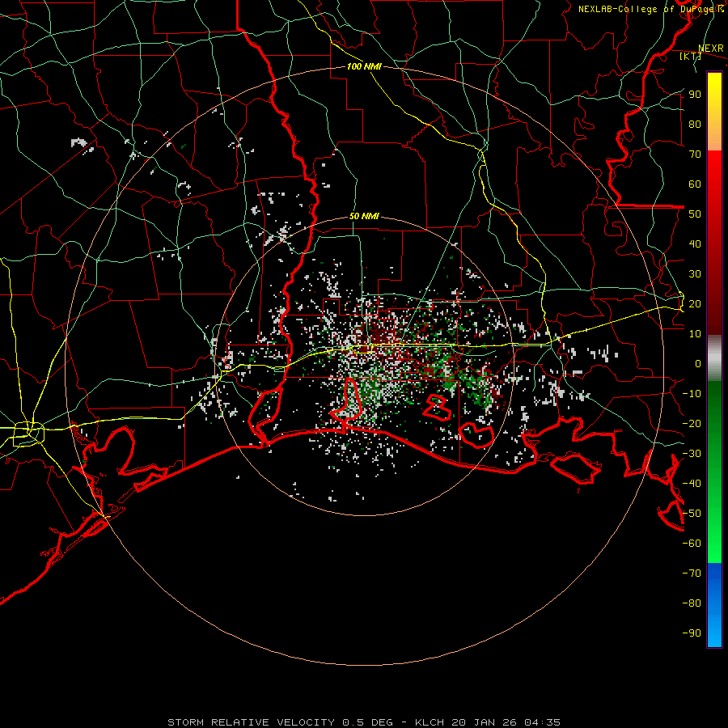Click the 60 value on velocity scale

click(x=695, y=184)
